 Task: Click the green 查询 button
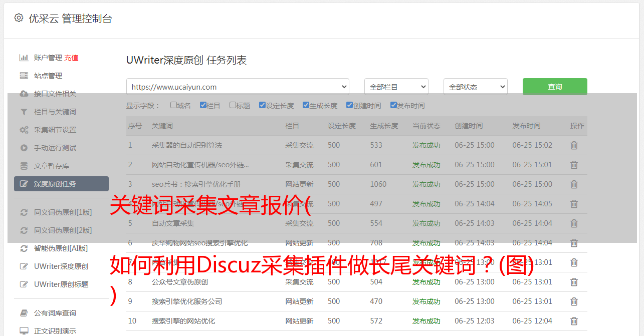tap(554, 87)
